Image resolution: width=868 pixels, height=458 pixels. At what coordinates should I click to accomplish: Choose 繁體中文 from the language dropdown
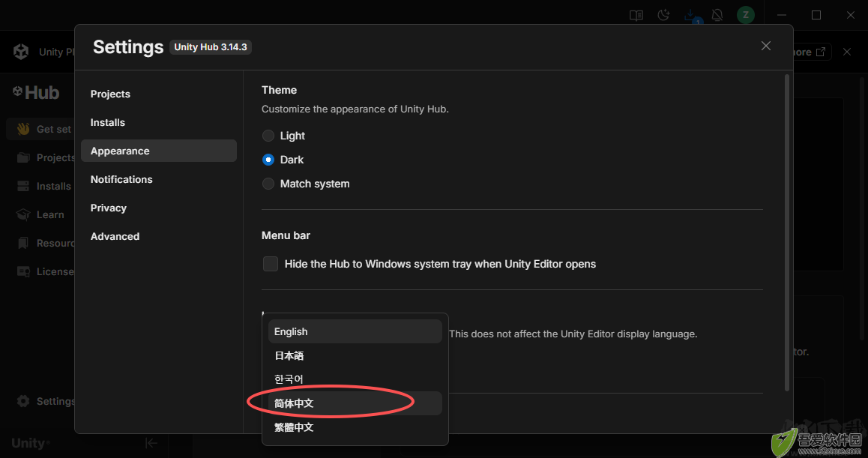pyautogui.click(x=355, y=427)
